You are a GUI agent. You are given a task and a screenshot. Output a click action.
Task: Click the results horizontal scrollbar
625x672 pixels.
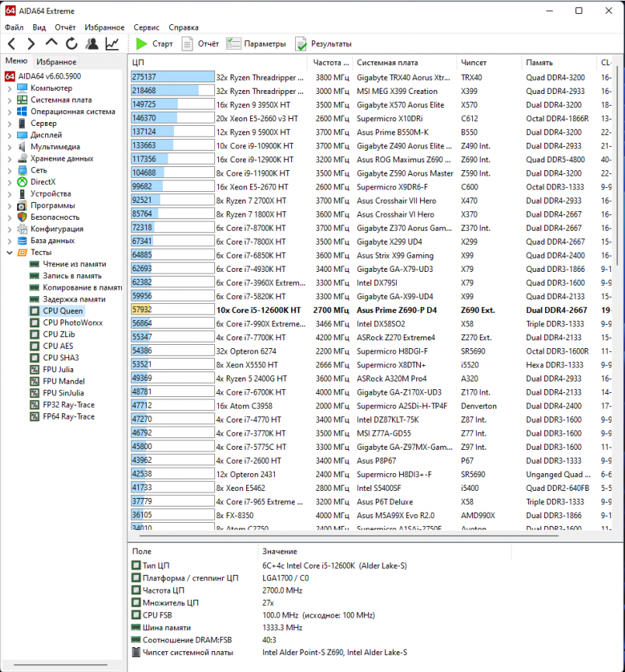point(349,535)
